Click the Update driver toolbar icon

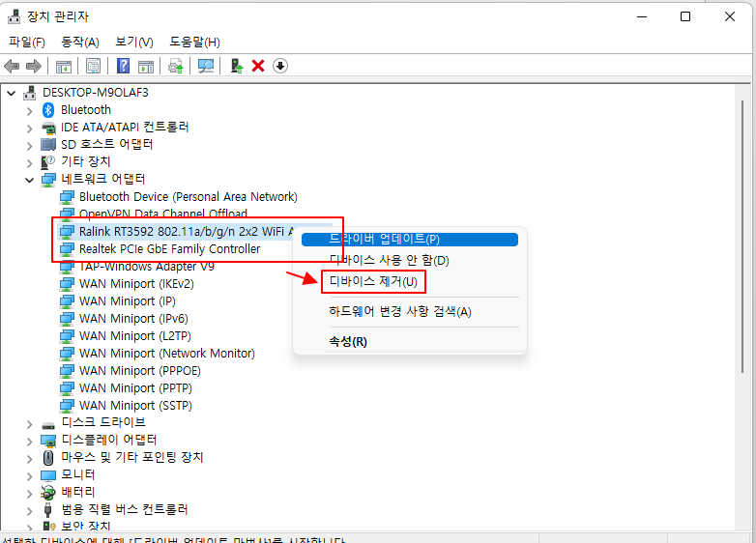176,66
